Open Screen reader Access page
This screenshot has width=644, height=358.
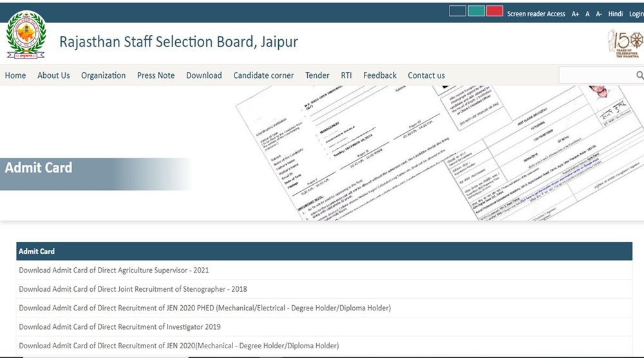536,14
